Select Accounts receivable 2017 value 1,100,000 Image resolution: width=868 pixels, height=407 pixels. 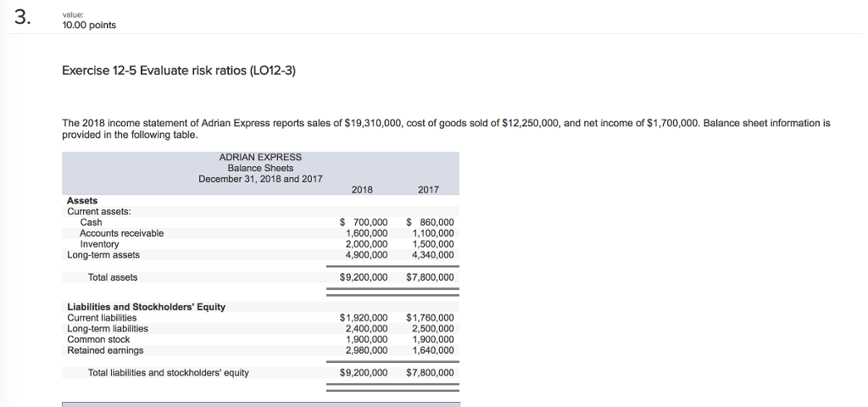click(433, 233)
